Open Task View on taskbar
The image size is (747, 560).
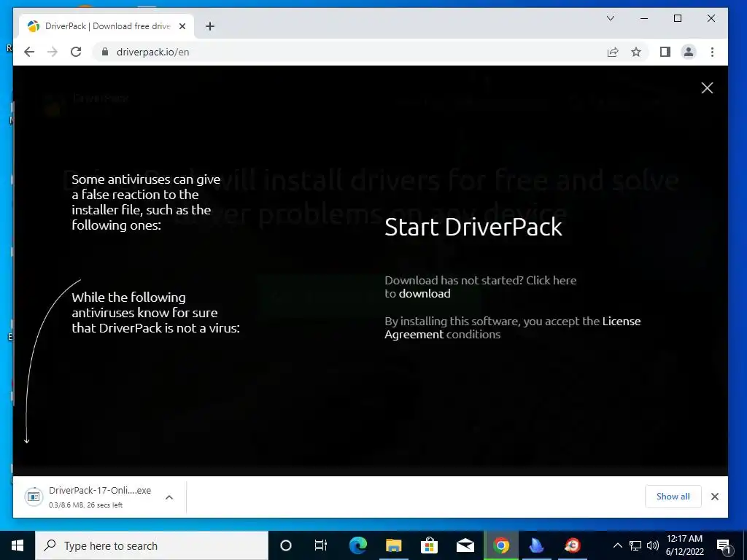point(321,545)
